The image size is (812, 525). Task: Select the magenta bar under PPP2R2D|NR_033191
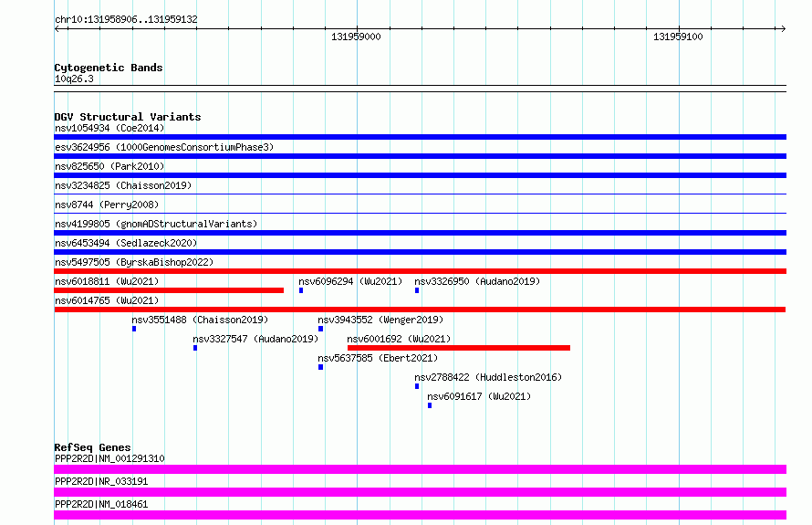tap(420, 492)
